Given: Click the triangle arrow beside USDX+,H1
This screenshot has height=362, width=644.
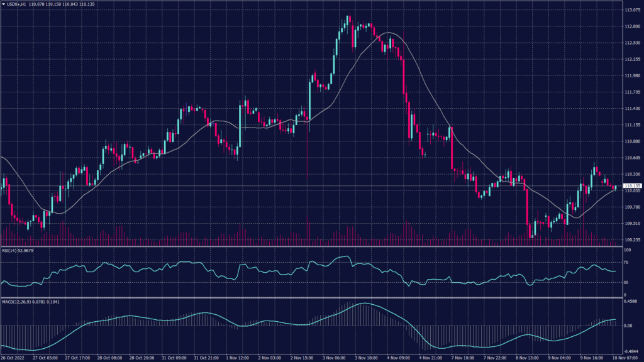Looking at the screenshot, I should [3, 4].
